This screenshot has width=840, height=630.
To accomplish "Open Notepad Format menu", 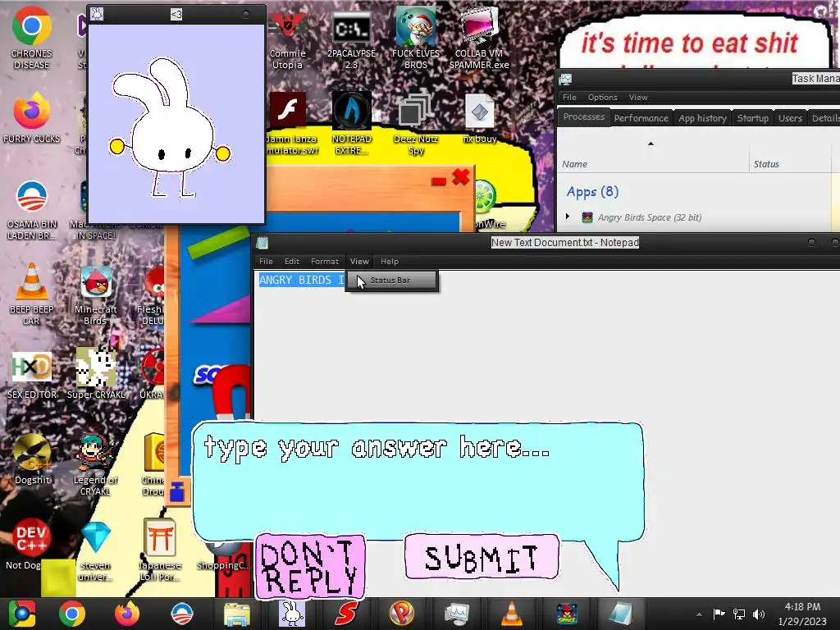I will click(x=325, y=262).
